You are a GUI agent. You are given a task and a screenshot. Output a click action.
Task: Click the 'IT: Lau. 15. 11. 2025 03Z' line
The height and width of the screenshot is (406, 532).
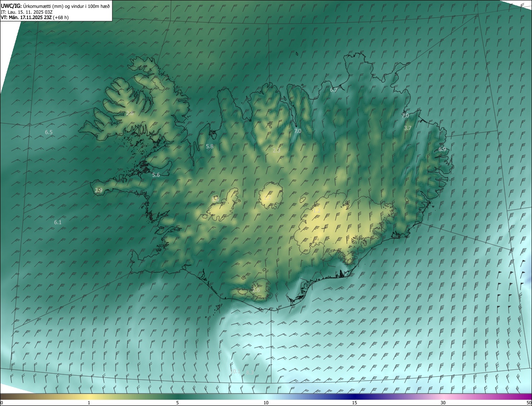27,12
